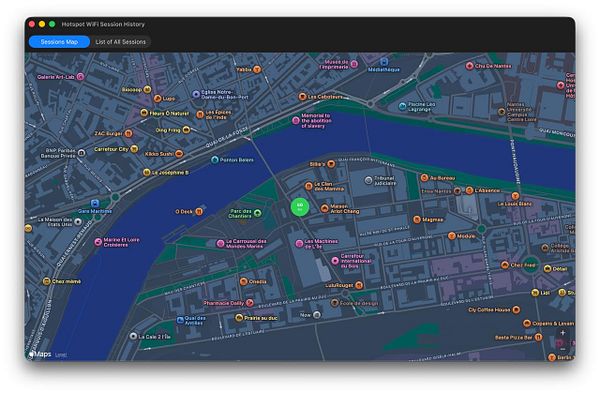
Task: Open the Prairie au duc marker
Action: pos(239,317)
